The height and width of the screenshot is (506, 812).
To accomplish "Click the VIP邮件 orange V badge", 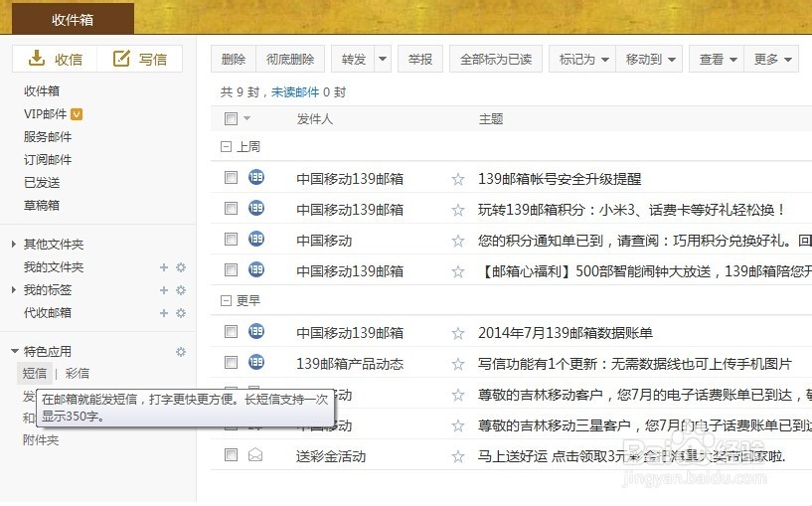I will pyautogui.click(x=77, y=114).
